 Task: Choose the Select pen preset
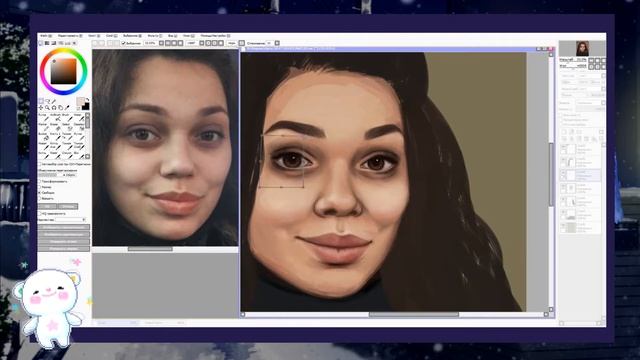click(69, 127)
